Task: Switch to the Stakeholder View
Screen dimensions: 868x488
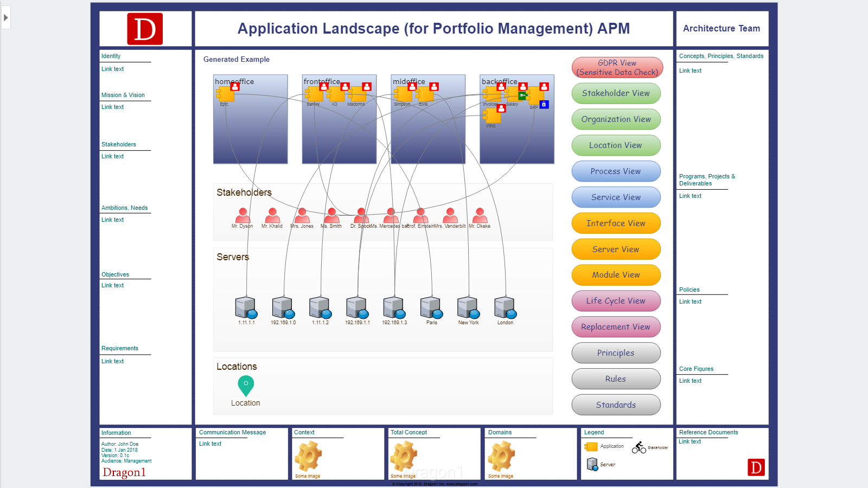Action: click(x=616, y=93)
